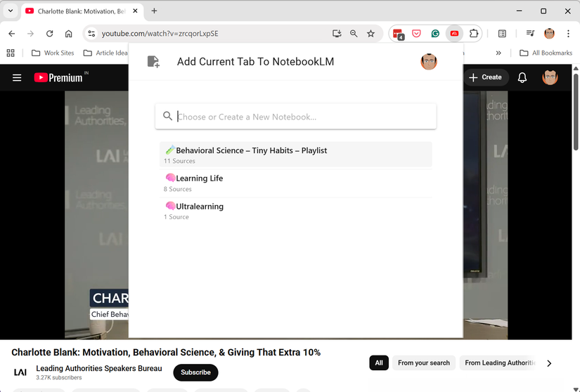This screenshot has width=580, height=392.
Task: Go forward one page in the browser
Action: pyautogui.click(x=31, y=34)
